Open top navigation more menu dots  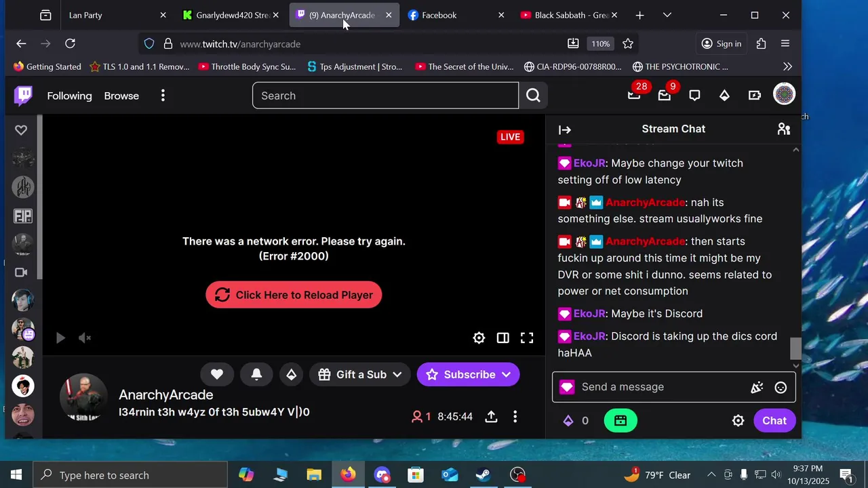pos(163,96)
